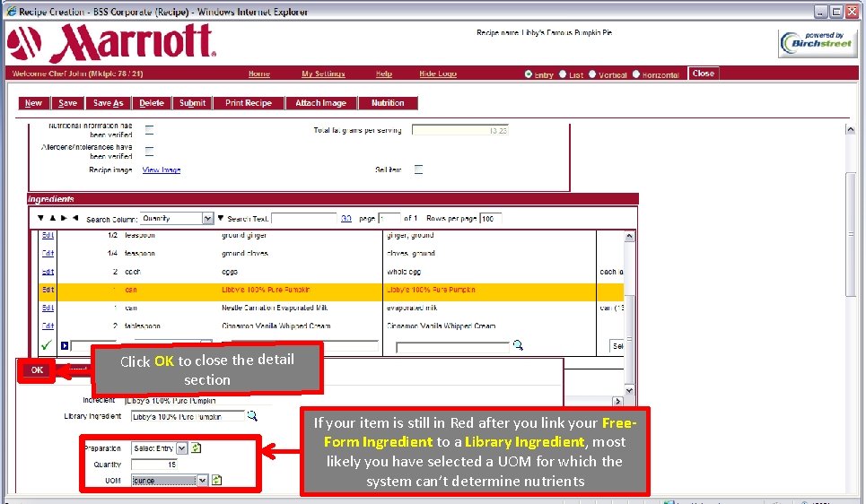Image resolution: width=866 pixels, height=504 pixels.
Task: Select the Entry view radio button
Action: [529, 74]
